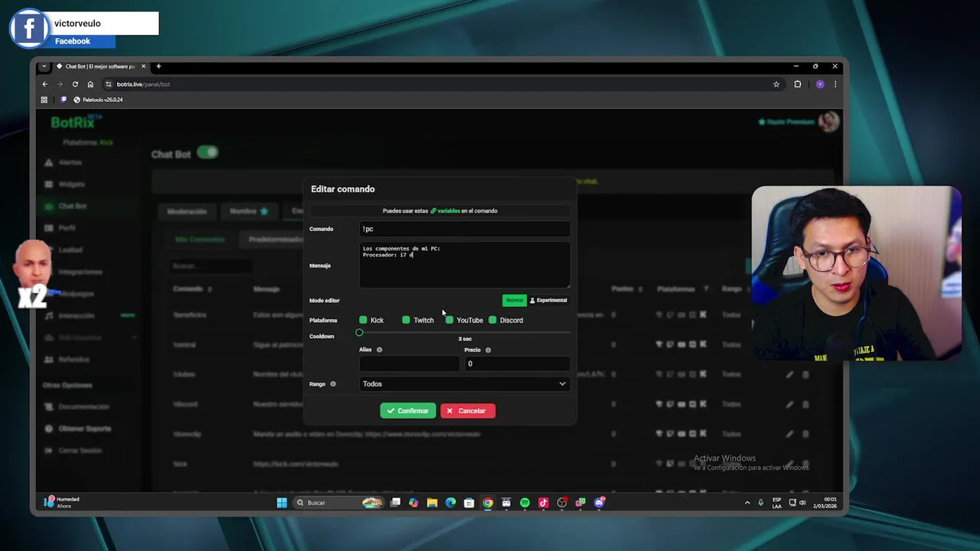
Task: Open Microsoft Edge from taskbar
Action: click(450, 503)
